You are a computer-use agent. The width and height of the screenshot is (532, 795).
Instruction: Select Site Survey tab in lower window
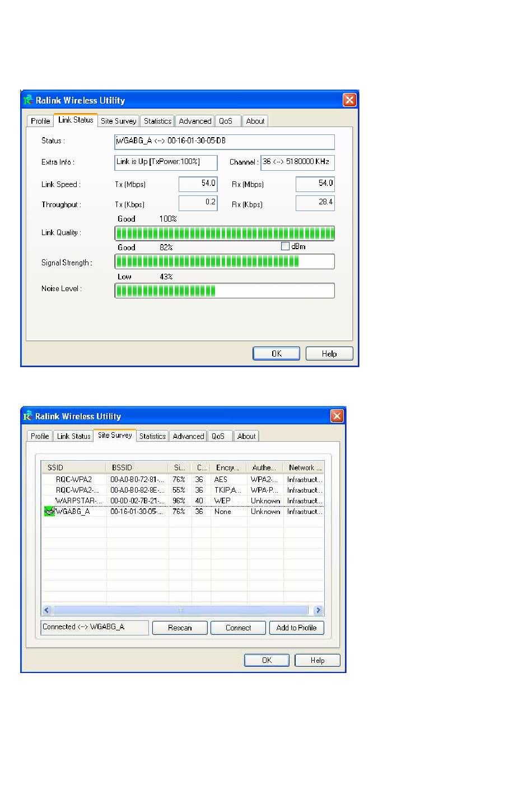pyautogui.click(x=115, y=435)
